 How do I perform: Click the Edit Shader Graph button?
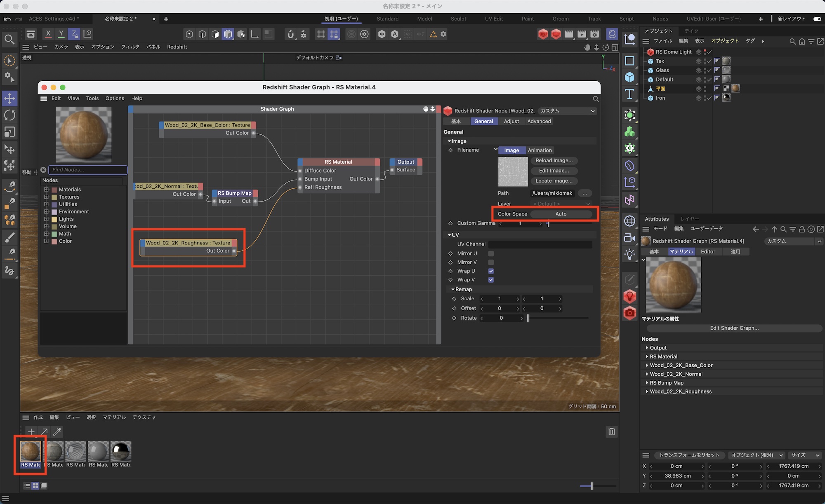734,328
